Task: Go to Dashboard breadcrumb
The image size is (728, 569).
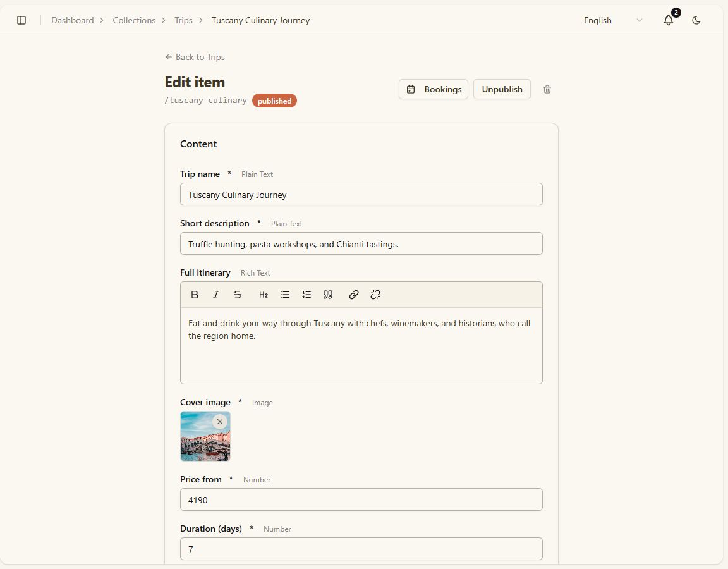Action: pyautogui.click(x=73, y=20)
